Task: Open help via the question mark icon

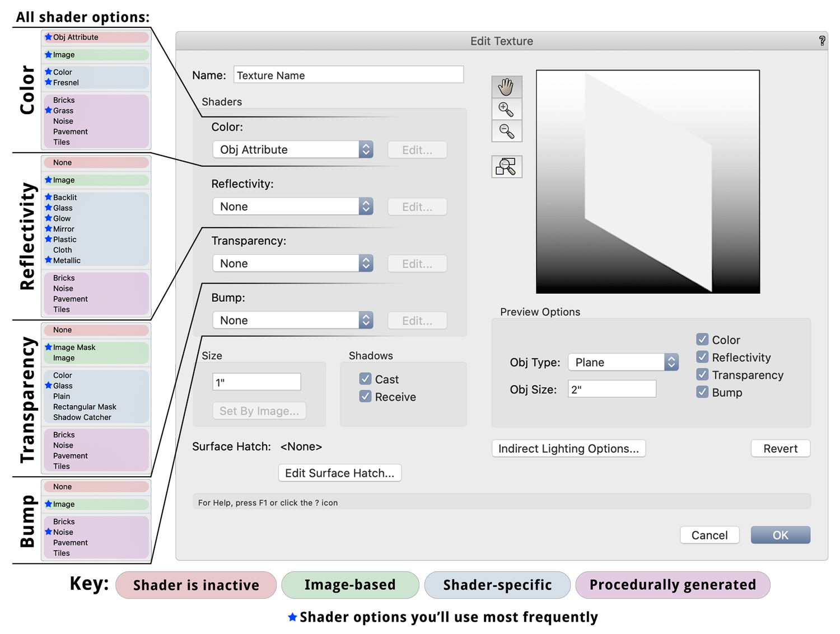Action: coord(822,40)
